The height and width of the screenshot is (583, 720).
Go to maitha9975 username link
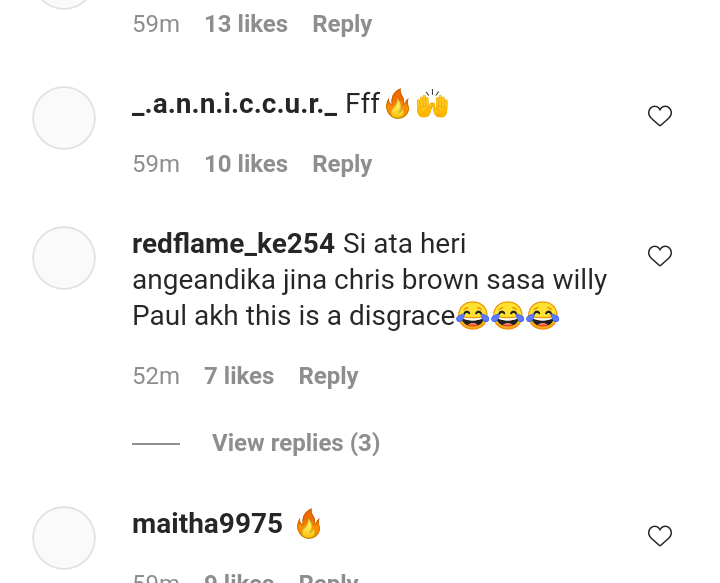tap(207, 524)
